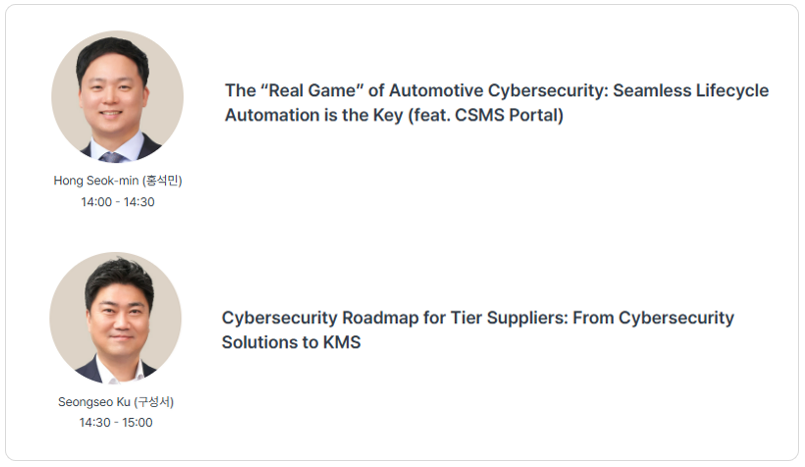Select the Korean name 홍석민 in parentheses
The width and height of the screenshot is (805, 467).
[x=162, y=181]
